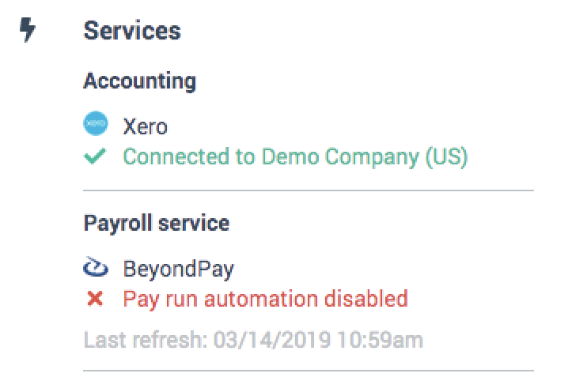Select the Accounting subsection heading
The width and height of the screenshot is (587, 392).
click(x=140, y=81)
